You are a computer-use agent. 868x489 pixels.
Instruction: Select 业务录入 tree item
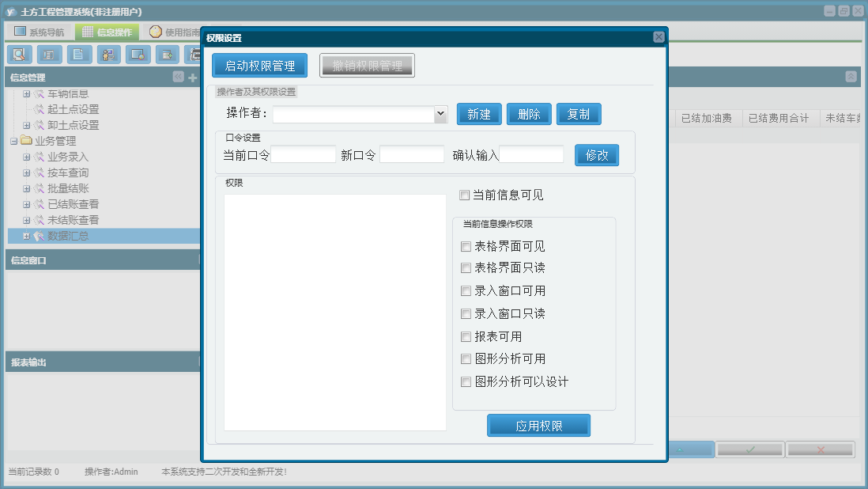[68, 157]
